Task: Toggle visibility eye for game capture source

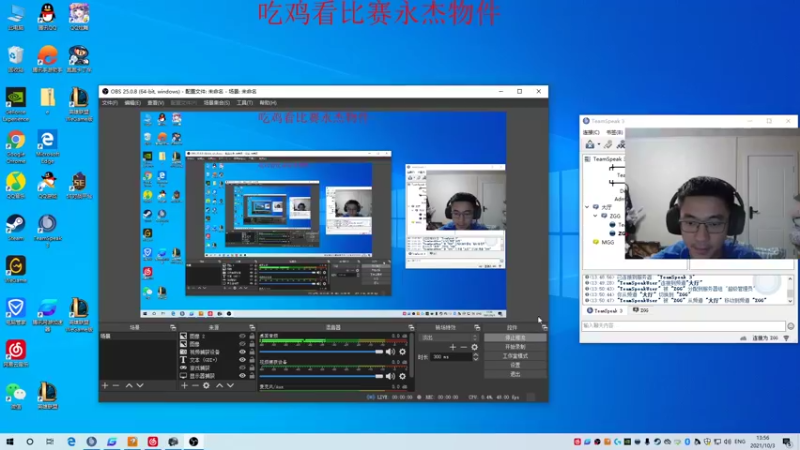Action: (242, 367)
